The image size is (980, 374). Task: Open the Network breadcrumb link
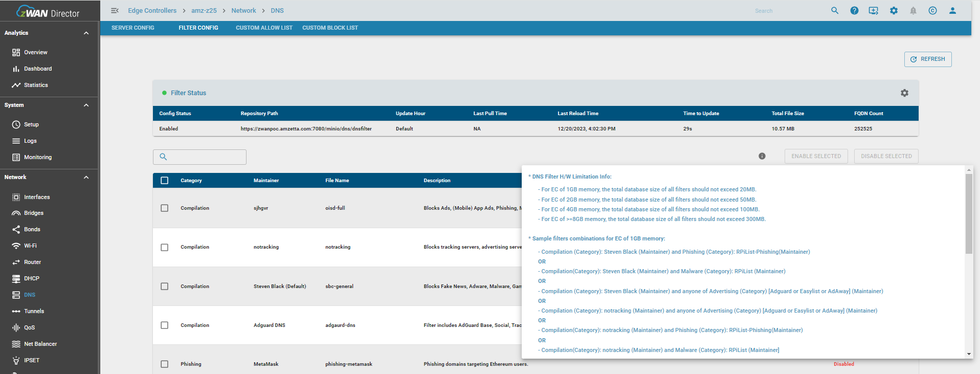click(x=243, y=10)
